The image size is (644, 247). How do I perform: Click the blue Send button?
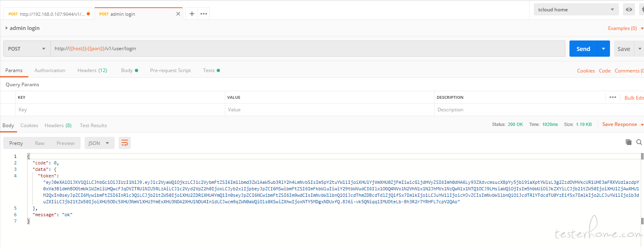click(583, 49)
